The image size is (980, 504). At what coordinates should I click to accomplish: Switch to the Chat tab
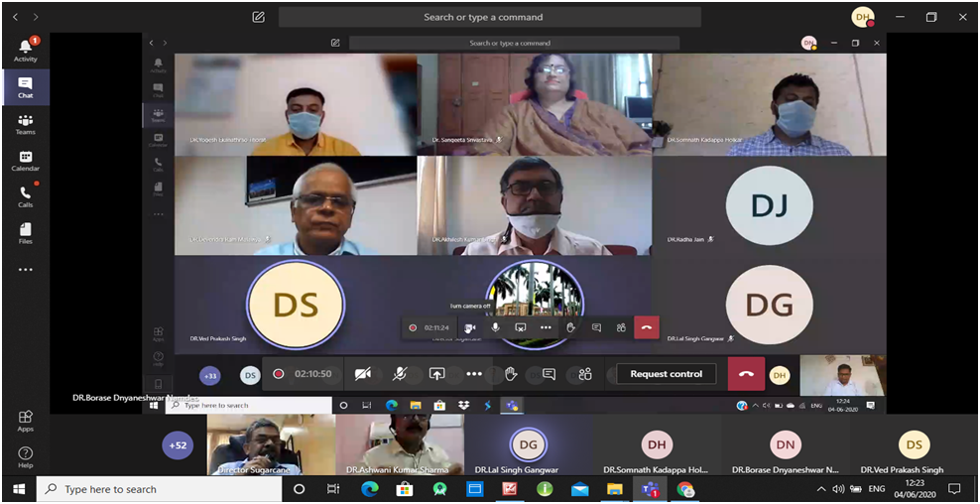[x=25, y=87]
